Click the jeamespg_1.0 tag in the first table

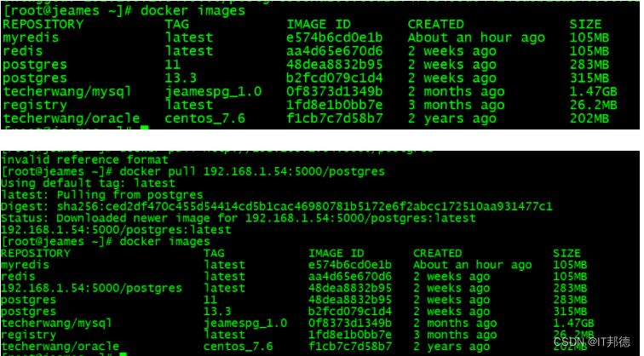pos(214,91)
